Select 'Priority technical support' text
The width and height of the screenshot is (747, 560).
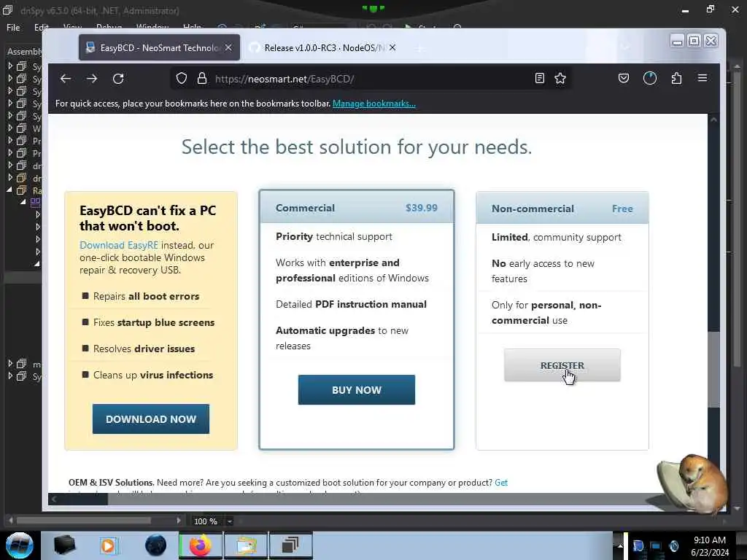334,236
